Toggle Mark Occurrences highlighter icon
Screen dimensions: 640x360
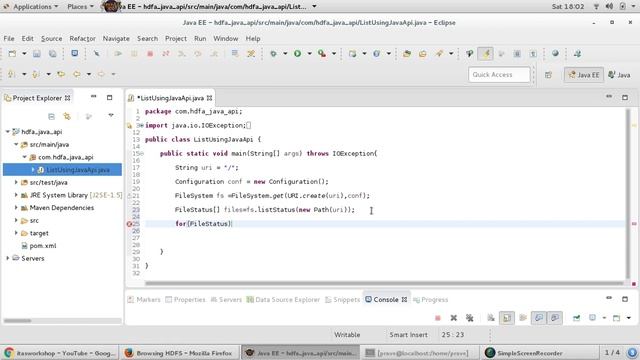coord(485,53)
